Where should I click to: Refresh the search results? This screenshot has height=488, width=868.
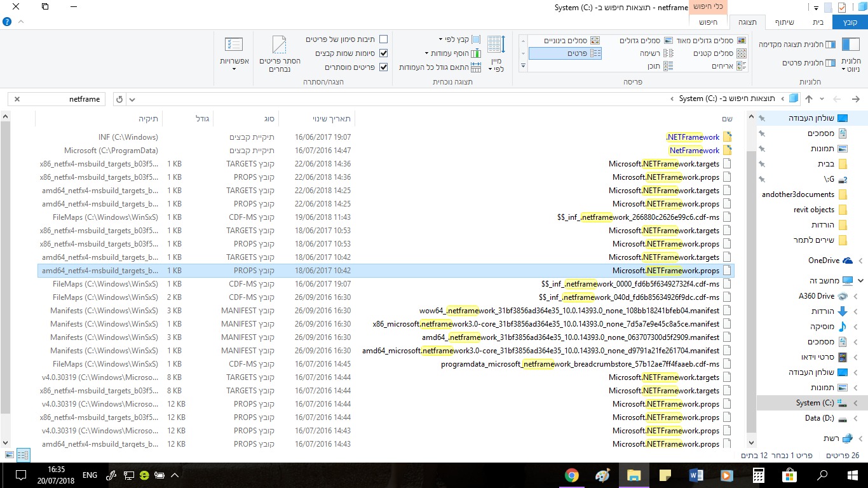tap(119, 99)
